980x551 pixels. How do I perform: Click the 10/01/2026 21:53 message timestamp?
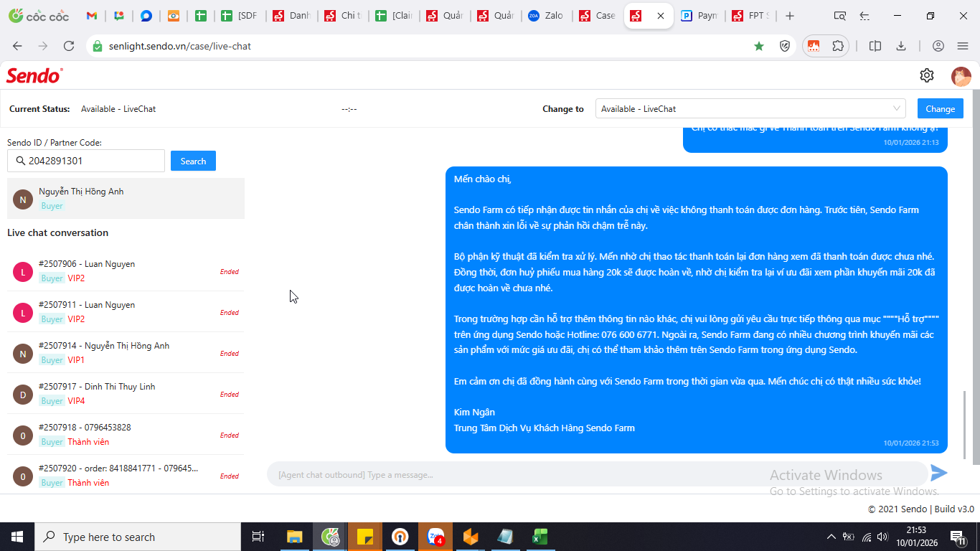pyautogui.click(x=911, y=443)
